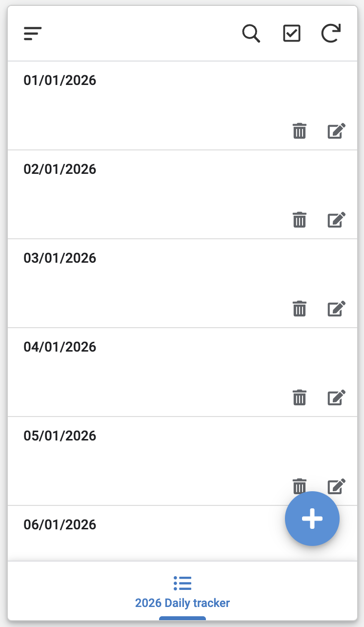Open the sort/filter menu icon
Image resolution: width=364 pixels, height=627 pixels.
[33, 34]
